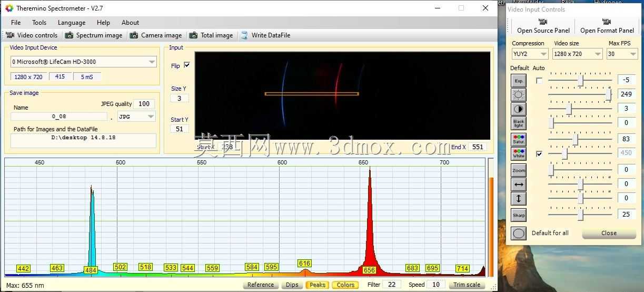Screen dimensions: 644x292
Task: Open the About menu
Action: [130, 23]
